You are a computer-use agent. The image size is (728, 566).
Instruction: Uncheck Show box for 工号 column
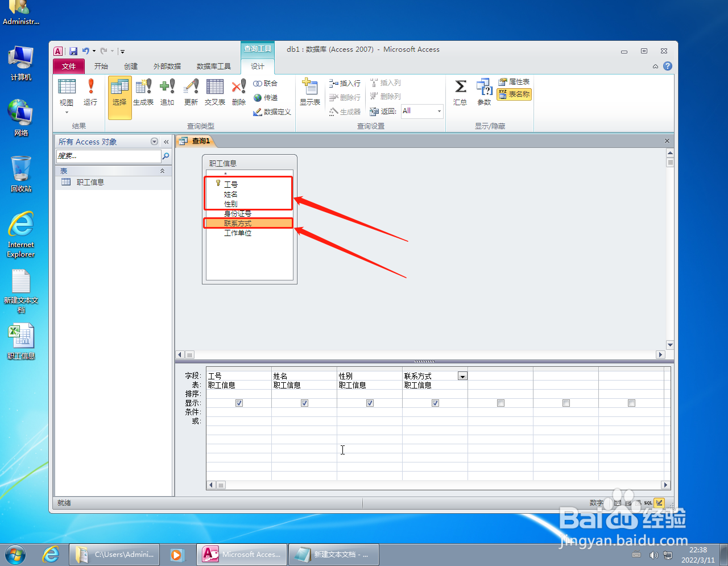239,403
